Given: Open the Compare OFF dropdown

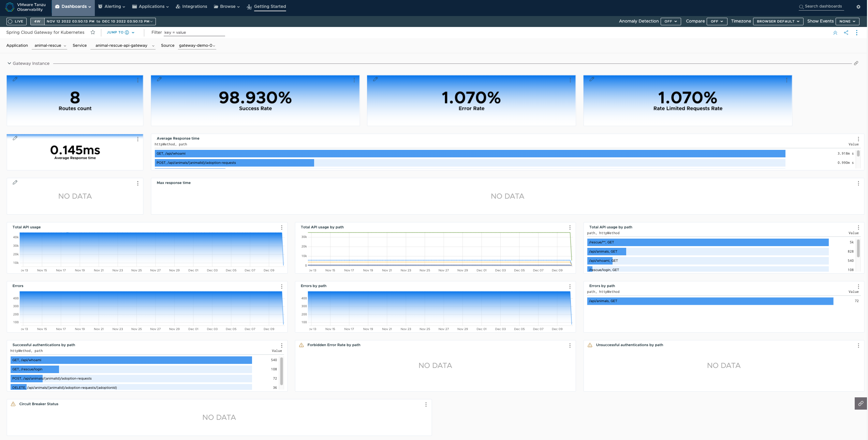Looking at the screenshot, I should (x=717, y=21).
